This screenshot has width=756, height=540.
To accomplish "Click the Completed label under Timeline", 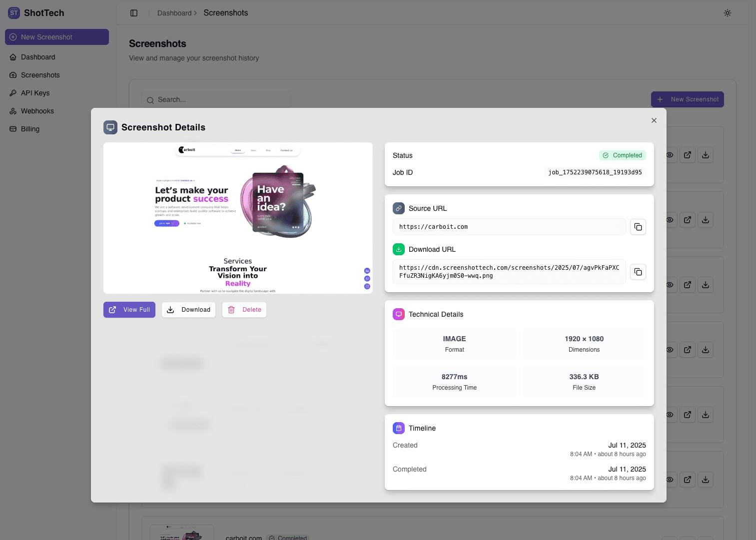I will pyautogui.click(x=410, y=469).
